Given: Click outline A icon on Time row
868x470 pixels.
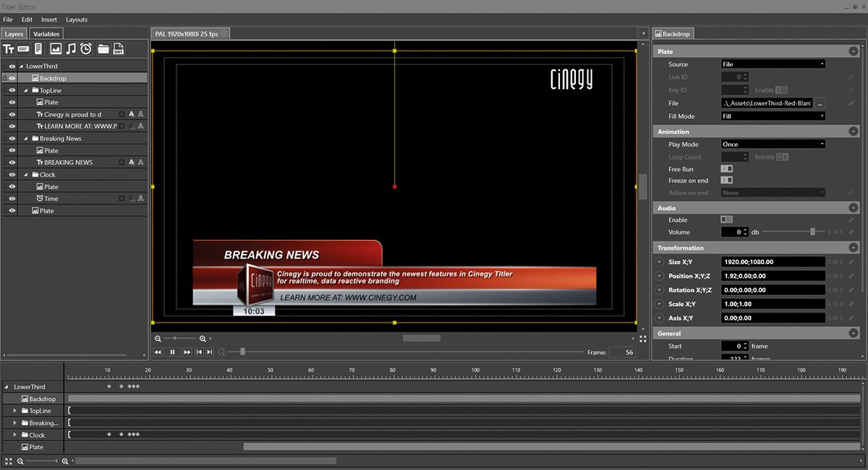Looking at the screenshot, I should pos(141,199).
